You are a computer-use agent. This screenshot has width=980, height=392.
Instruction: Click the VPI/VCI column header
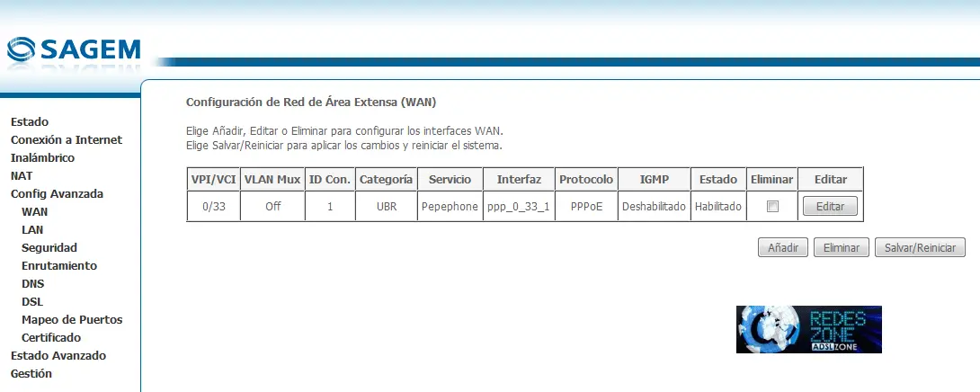click(x=214, y=180)
